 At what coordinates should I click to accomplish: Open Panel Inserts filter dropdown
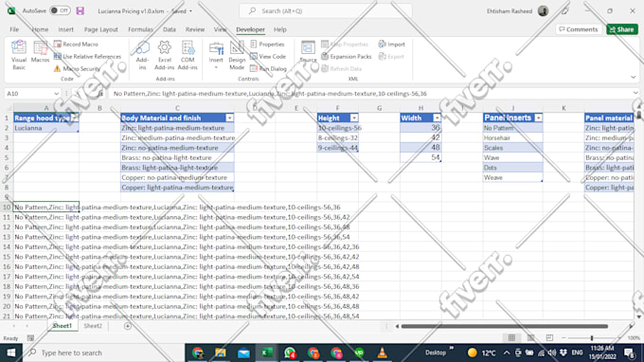(539, 118)
